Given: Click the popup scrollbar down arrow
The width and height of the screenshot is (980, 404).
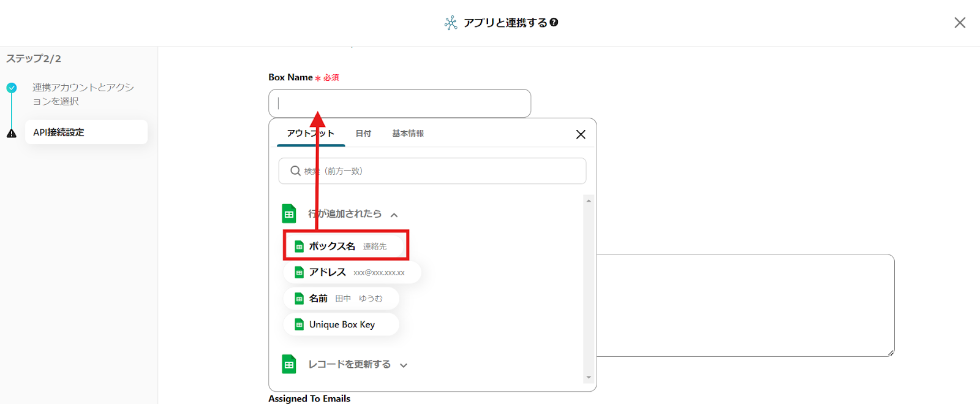Looking at the screenshot, I should [589, 378].
